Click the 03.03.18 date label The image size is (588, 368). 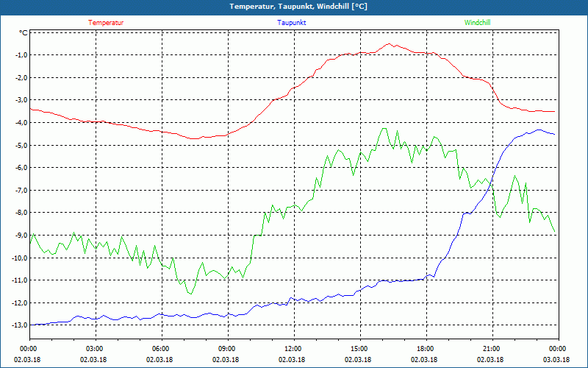[x=556, y=359]
